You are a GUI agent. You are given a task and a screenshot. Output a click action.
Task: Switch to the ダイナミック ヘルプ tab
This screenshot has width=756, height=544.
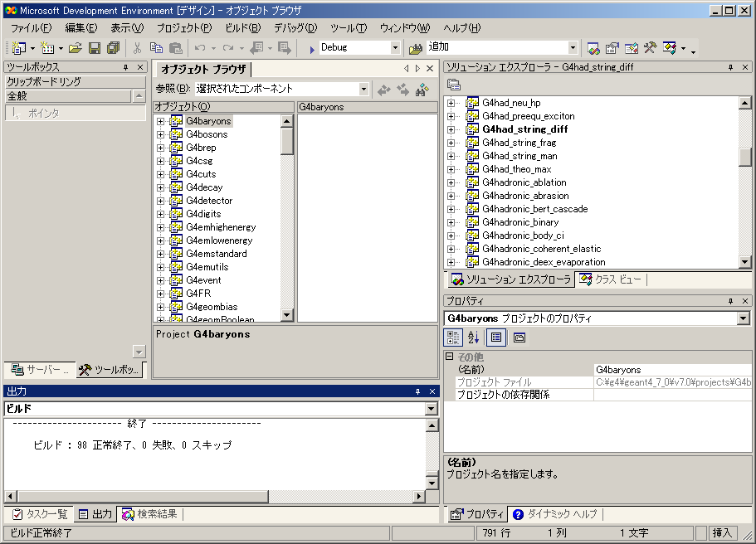(x=555, y=514)
